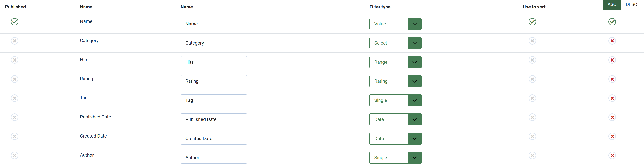Publish the Category filter row
Image resolution: width=644 pixels, height=164 pixels.
[15, 41]
